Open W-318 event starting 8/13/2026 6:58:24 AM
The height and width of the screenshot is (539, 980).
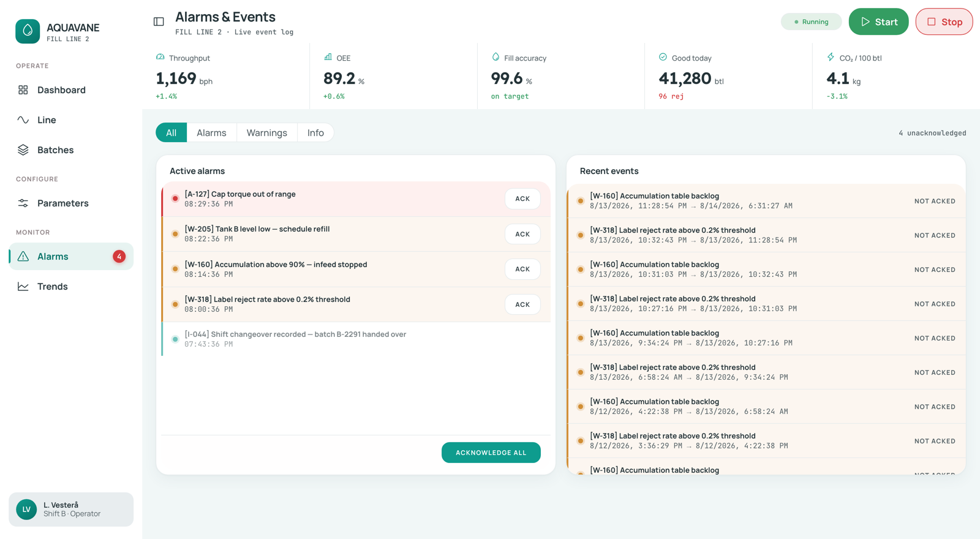click(766, 372)
